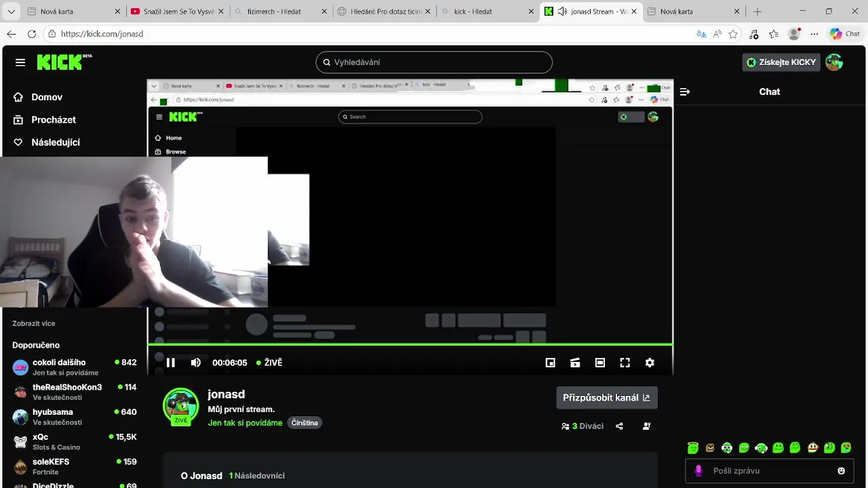The image size is (868, 488).
Task: Click the KICK logo
Action: (x=64, y=62)
